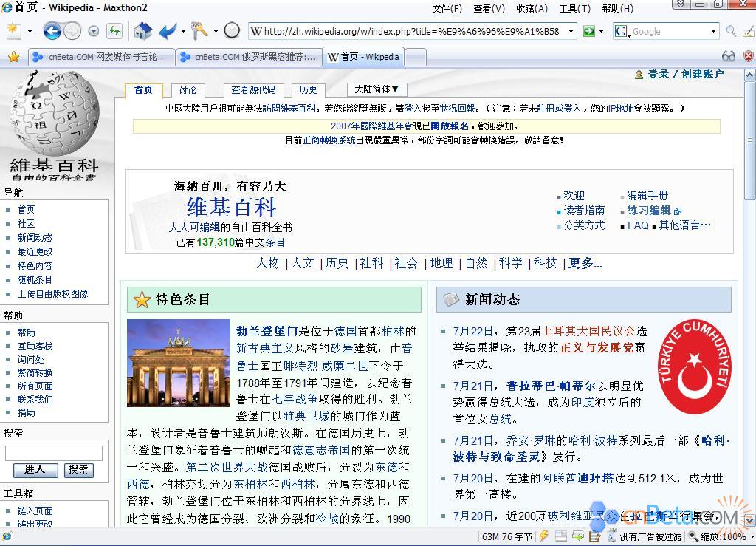Open the back/forward history dropdown circle
The width and height of the screenshot is (756, 546).
[x=94, y=31]
